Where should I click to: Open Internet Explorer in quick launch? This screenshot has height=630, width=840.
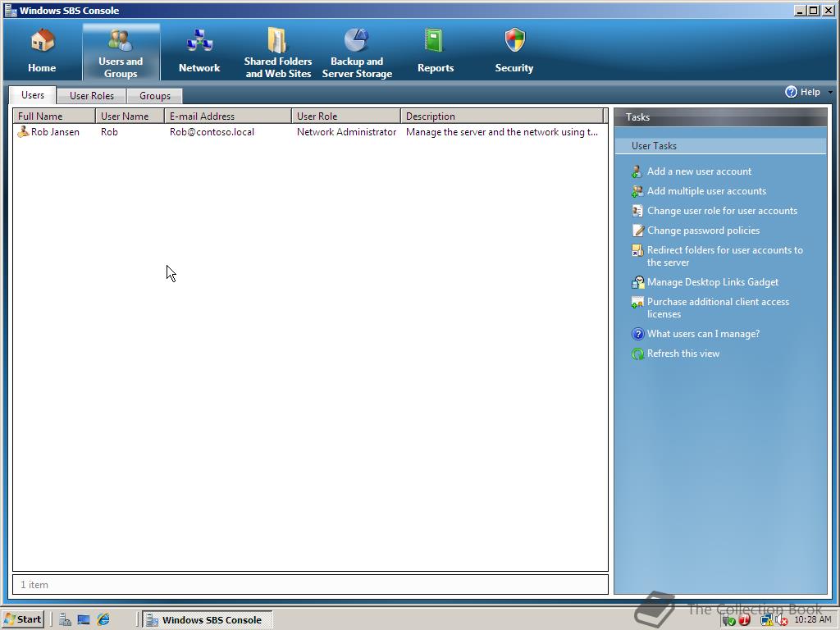pyautogui.click(x=103, y=619)
